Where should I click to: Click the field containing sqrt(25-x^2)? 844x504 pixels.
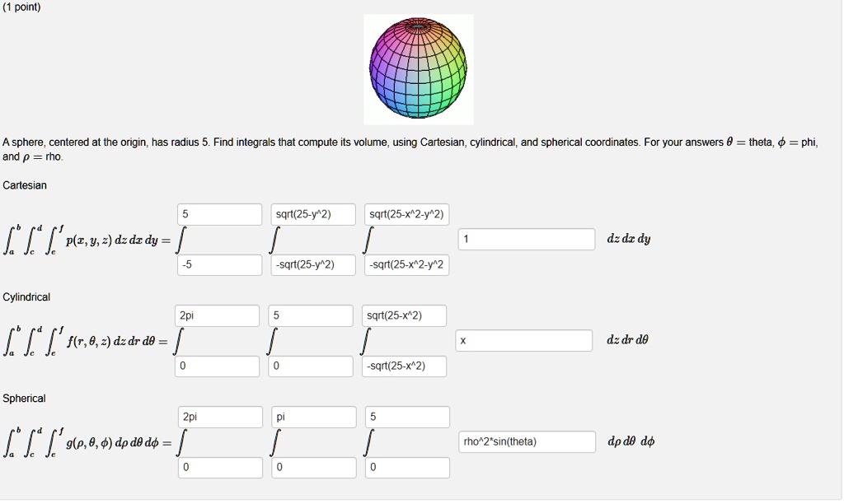click(402, 315)
